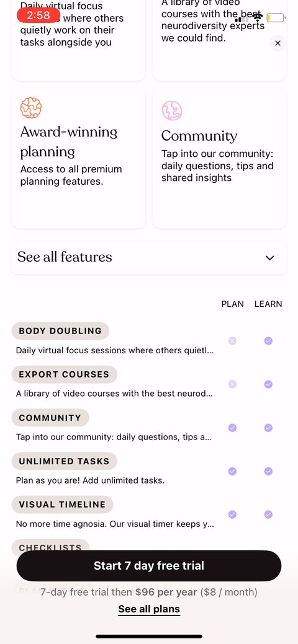Open the See all plans link

pos(149,609)
